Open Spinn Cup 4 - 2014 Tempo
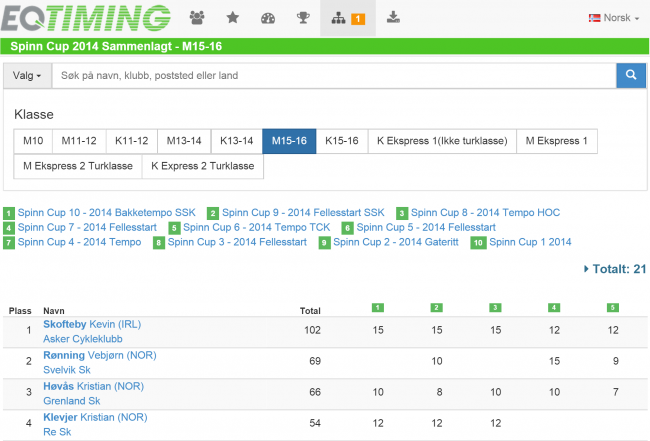This screenshot has height=441, width=650. [80, 242]
